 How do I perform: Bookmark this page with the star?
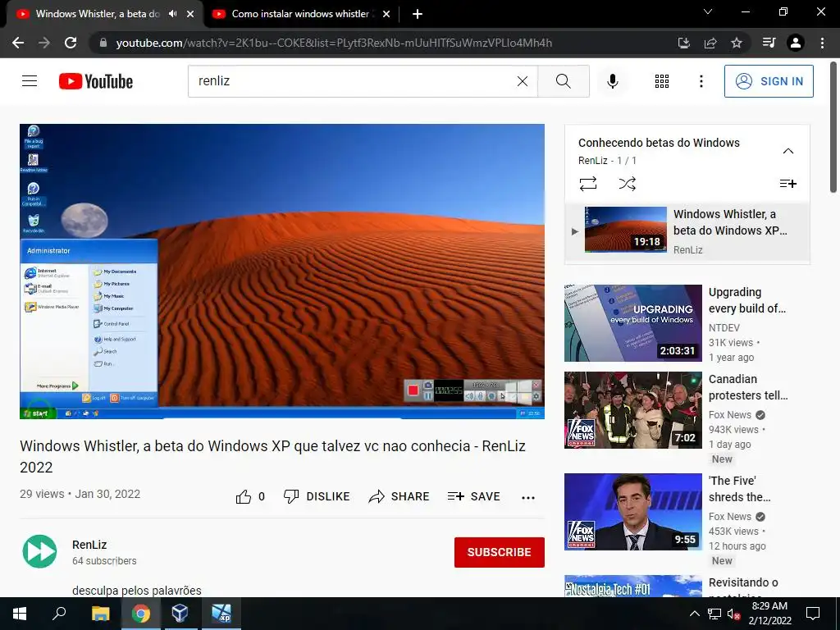click(737, 43)
